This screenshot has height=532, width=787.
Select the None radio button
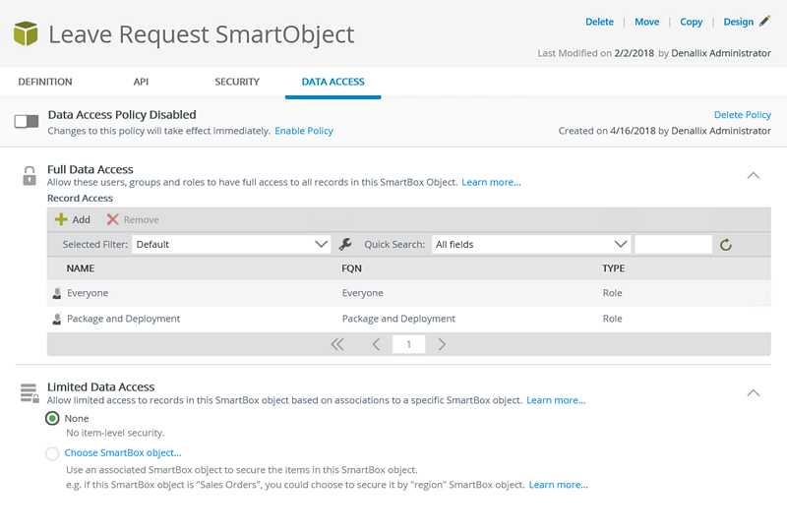tap(52, 418)
